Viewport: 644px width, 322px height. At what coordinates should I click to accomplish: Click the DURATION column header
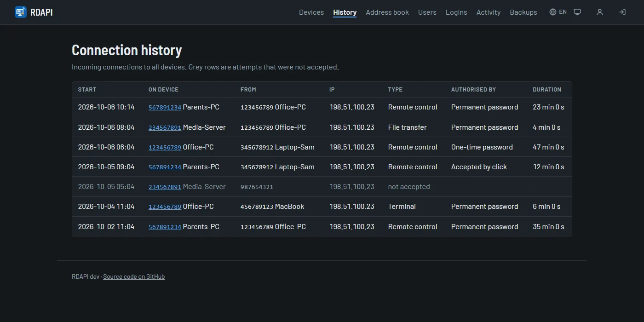point(547,90)
